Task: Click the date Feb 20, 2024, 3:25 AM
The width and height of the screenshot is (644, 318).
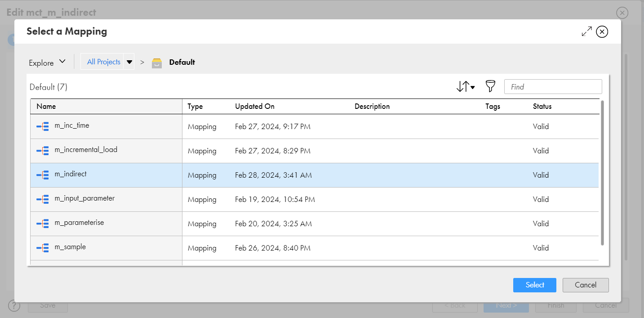Action: pos(273,224)
